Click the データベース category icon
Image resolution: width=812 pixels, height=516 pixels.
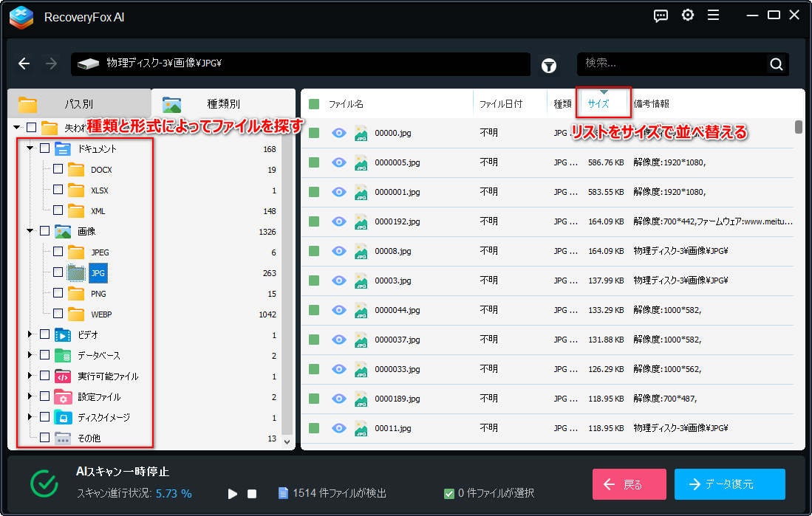(63, 356)
